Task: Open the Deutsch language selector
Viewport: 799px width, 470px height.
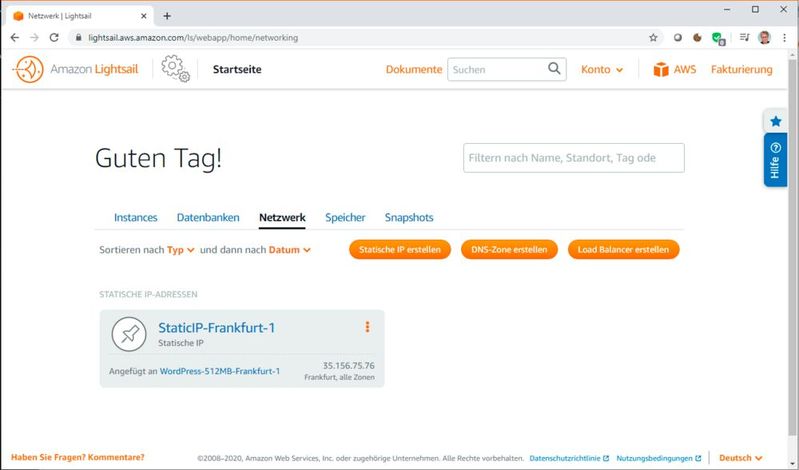Action: [740, 458]
